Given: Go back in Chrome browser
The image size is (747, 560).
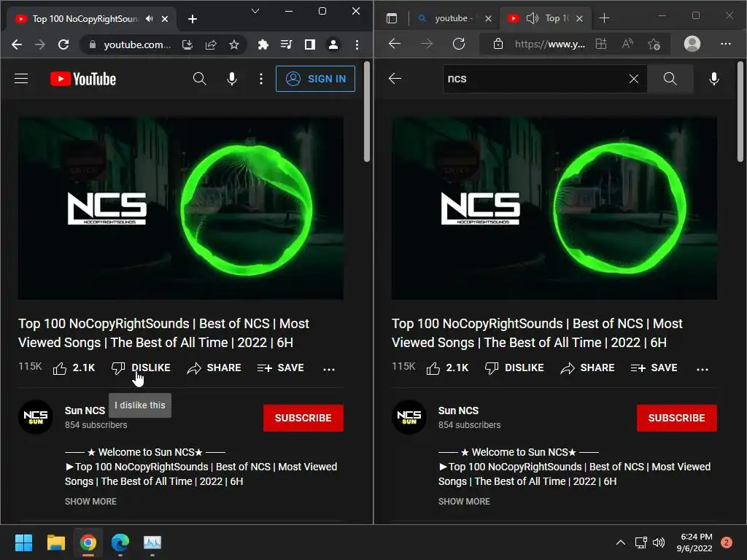Looking at the screenshot, I should click(x=17, y=44).
